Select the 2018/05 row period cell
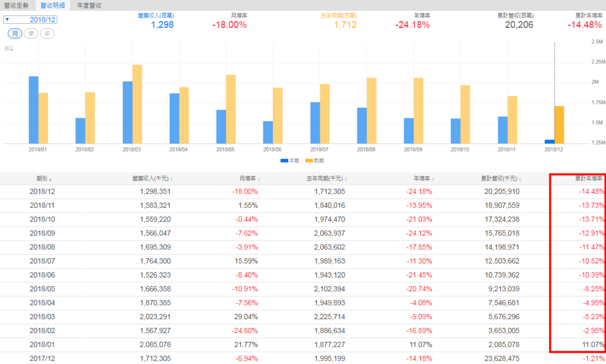The image size is (606, 364). pyautogui.click(x=42, y=289)
